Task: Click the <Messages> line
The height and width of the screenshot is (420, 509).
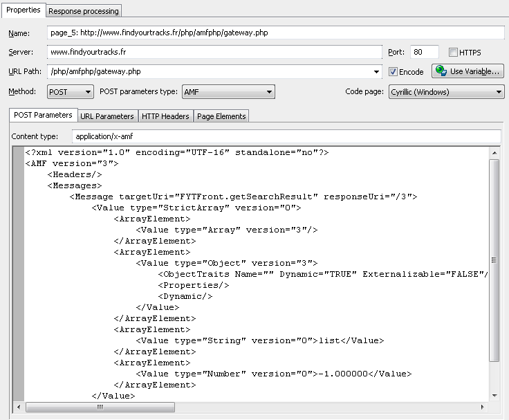Action: click(74, 185)
